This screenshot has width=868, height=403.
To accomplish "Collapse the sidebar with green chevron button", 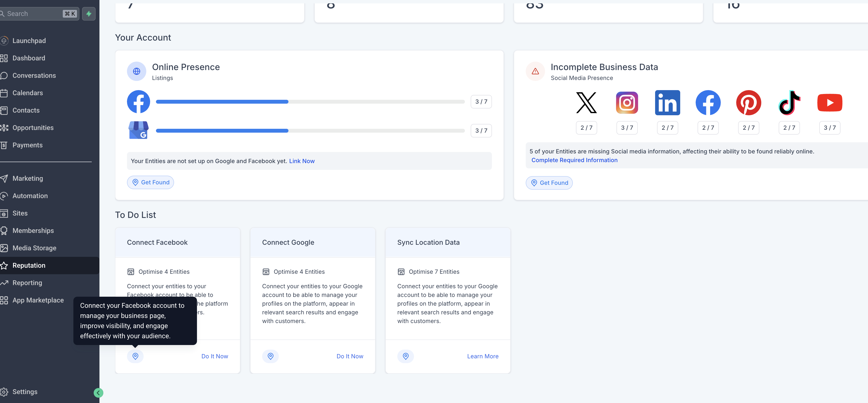I will (x=98, y=393).
